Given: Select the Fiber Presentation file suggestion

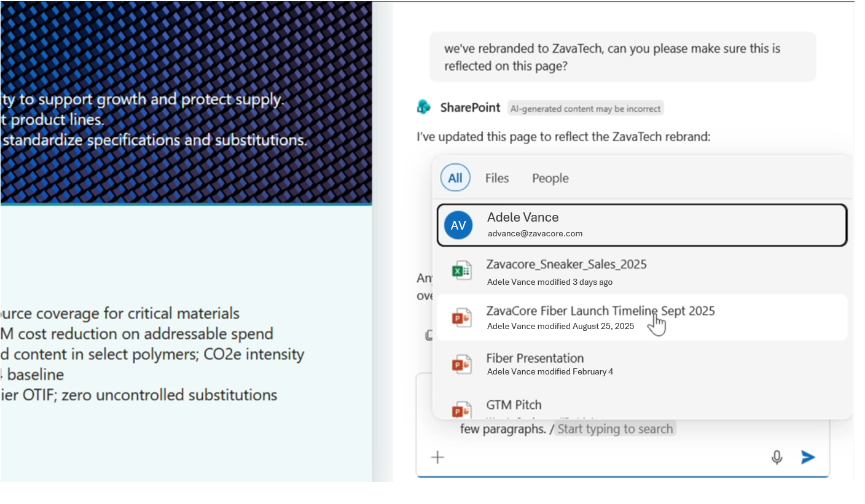Looking at the screenshot, I should (534, 359).
